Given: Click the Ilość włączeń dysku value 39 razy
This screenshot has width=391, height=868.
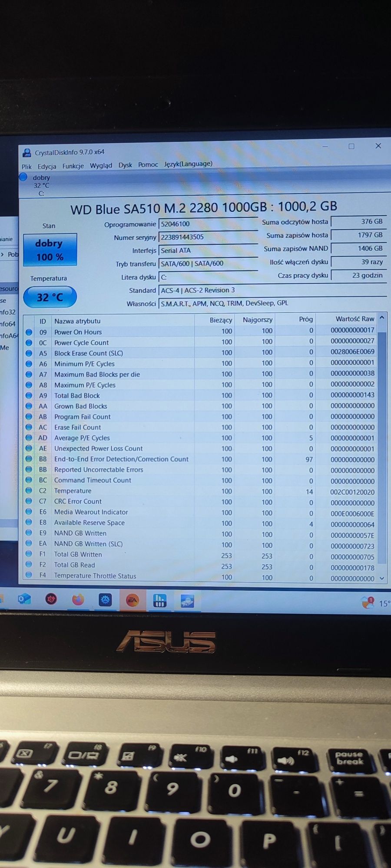Looking at the screenshot, I should coord(358,262).
